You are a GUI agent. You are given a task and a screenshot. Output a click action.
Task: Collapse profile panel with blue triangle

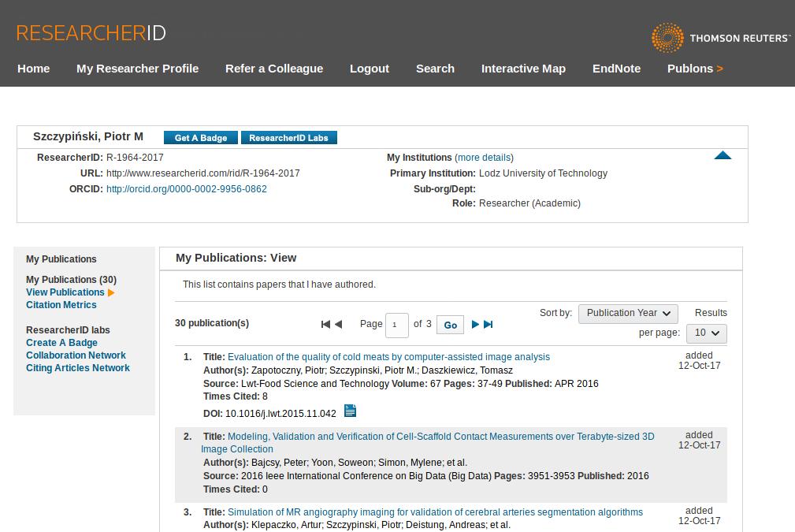pyautogui.click(x=723, y=155)
